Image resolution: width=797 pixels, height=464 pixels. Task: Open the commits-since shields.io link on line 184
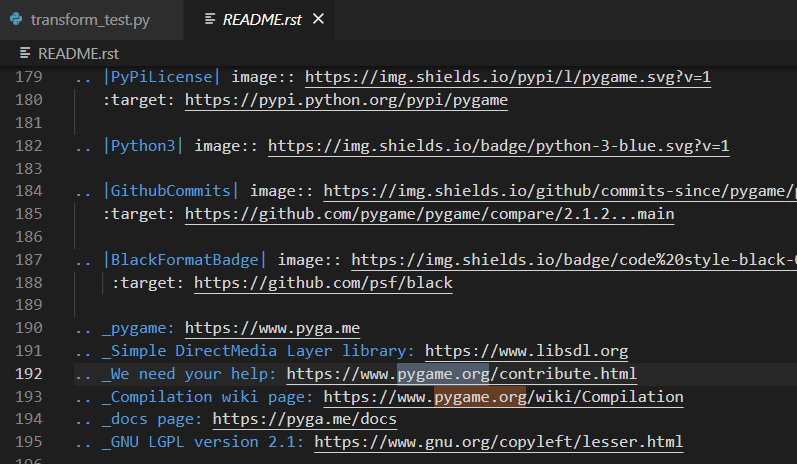(x=560, y=191)
